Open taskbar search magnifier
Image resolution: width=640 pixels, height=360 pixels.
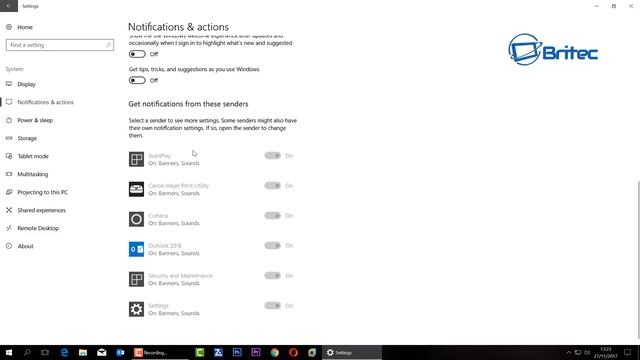[x=27, y=352]
